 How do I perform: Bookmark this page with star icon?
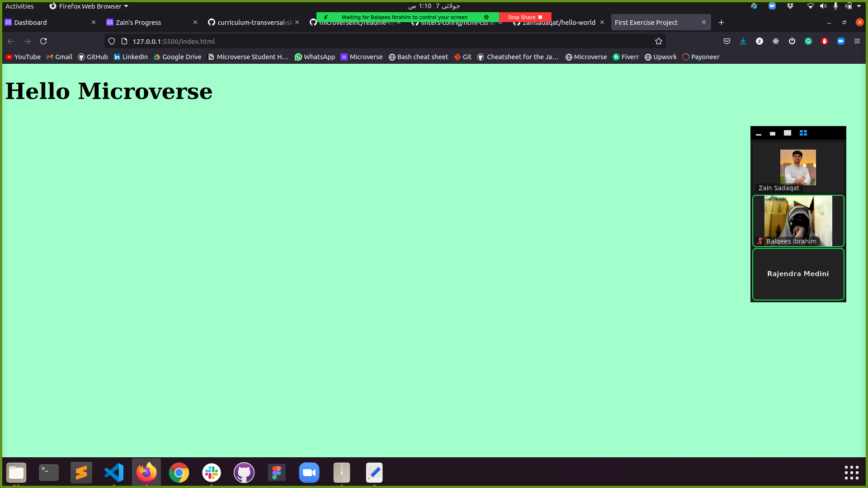coord(659,41)
